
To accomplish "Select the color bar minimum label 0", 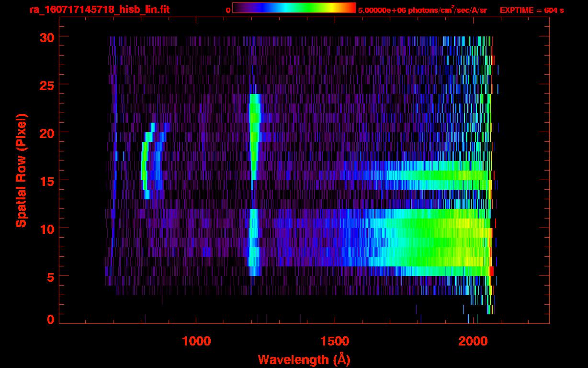I will click(228, 10).
